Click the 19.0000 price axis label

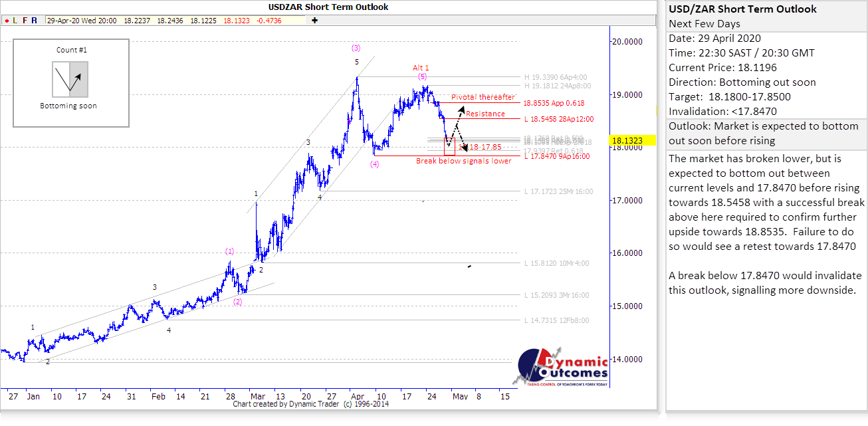click(x=627, y=94)
